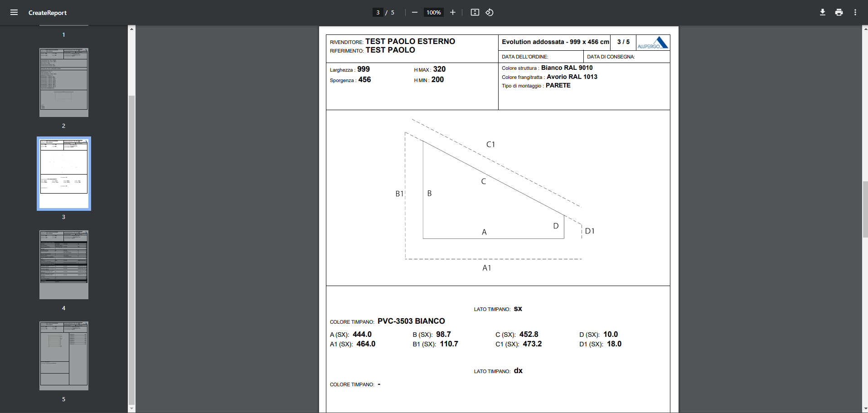Click the Sporgenza value 456
The width and height of the screenshot is (868, 413).
[x=364, y=79]
